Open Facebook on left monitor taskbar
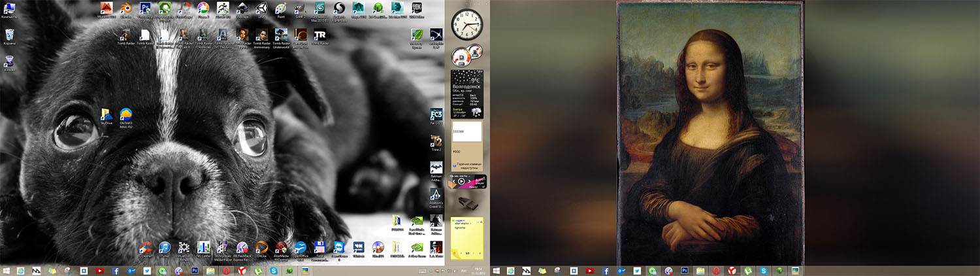The image size is (980, 276). click(x=116, y=270)
